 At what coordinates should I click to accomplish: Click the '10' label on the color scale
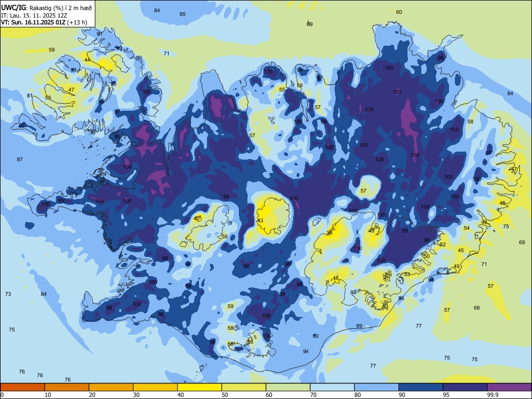tap(48, 395)
